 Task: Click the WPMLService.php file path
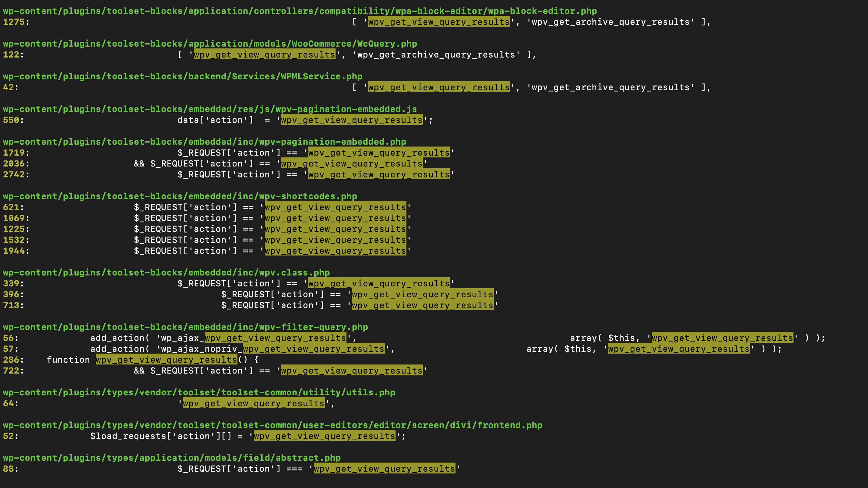coord(183,77)
